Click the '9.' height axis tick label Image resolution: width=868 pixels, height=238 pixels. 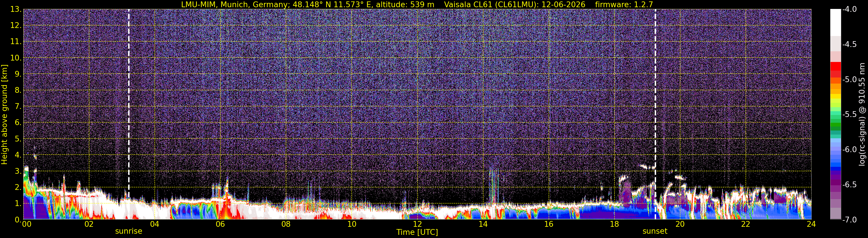tap(18, 74)
